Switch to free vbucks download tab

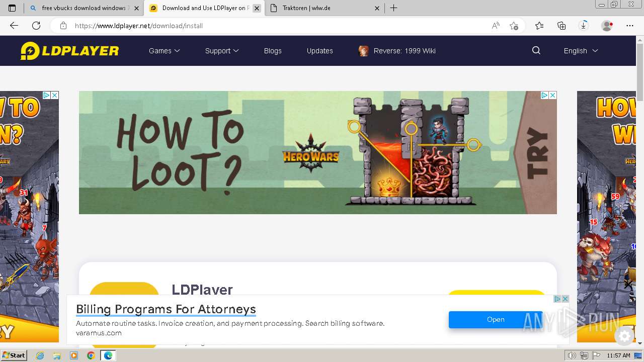coord(83,8)
